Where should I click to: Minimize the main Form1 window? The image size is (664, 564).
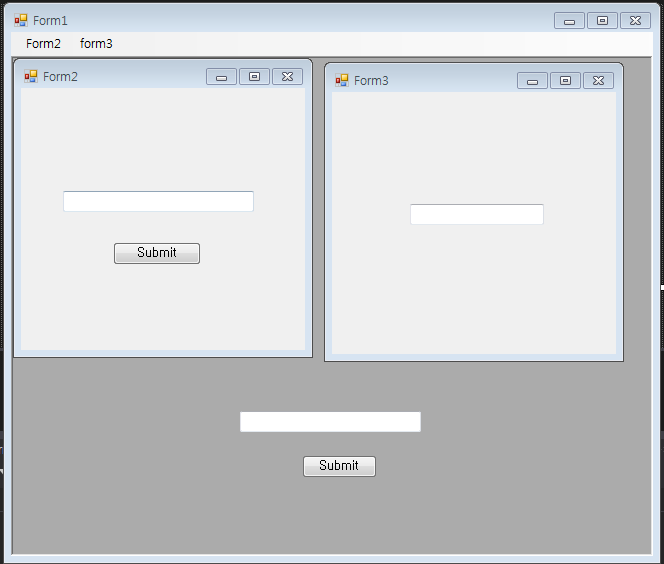coord(570,20)
